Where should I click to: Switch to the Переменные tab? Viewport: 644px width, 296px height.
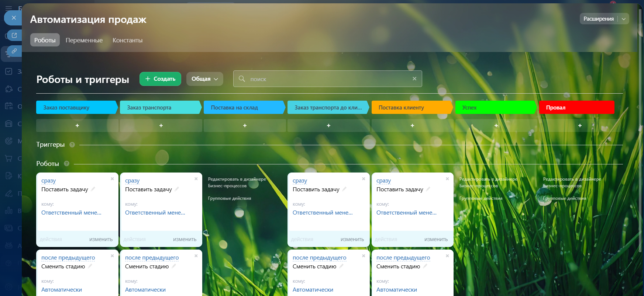pyautogui.click(x=84, y=40)
